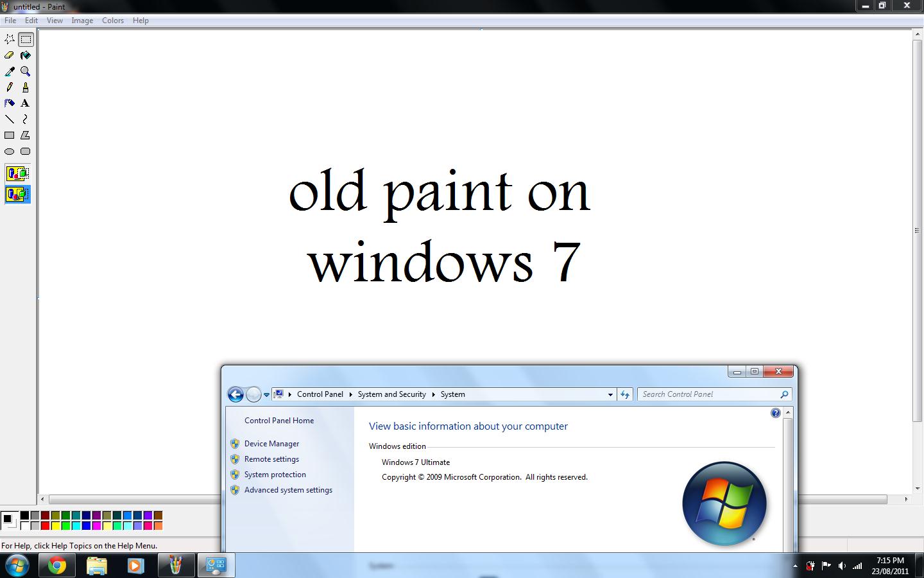Screen dimensions: 924x578
Task: Open the Device Manager link
Action: [x=271, y=444]
